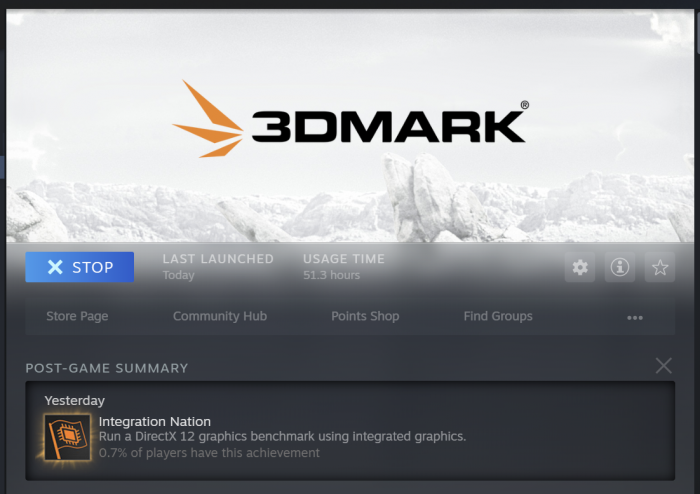Click the 3DMARK wordmark in banner
The width and height of the screenshot is (700, 494).
pyautogui.click(x=388, y=125)
